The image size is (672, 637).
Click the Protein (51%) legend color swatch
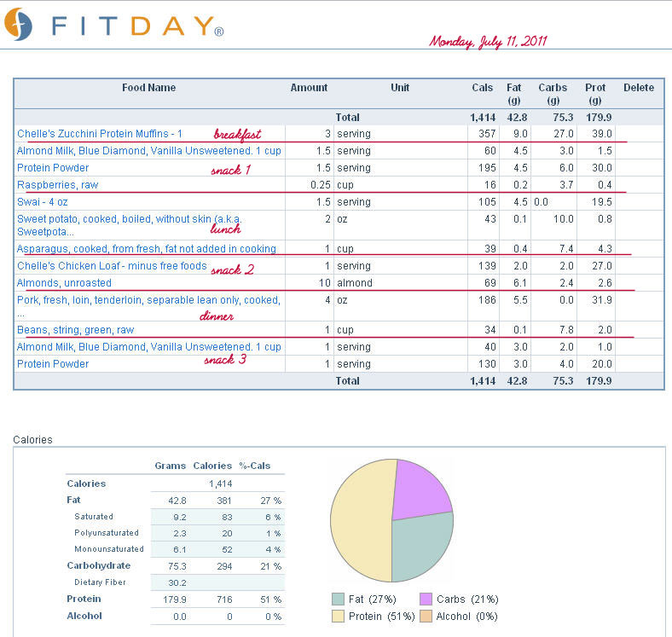(x=339, y=617)
